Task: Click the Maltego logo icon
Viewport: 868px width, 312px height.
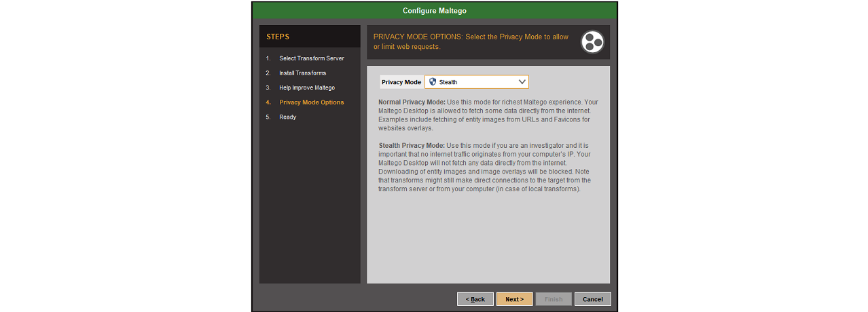Action: (592, 42)
